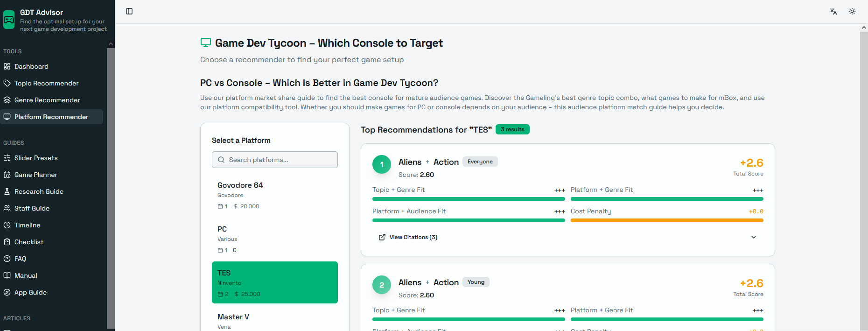
Task: Expand the first recommendation's citations chevron
Action: 754,237
